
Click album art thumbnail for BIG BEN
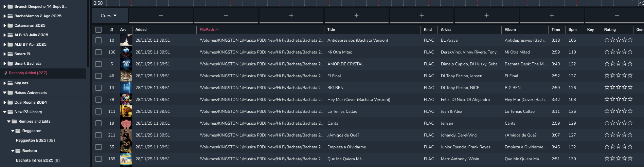[x=126, y=88]
